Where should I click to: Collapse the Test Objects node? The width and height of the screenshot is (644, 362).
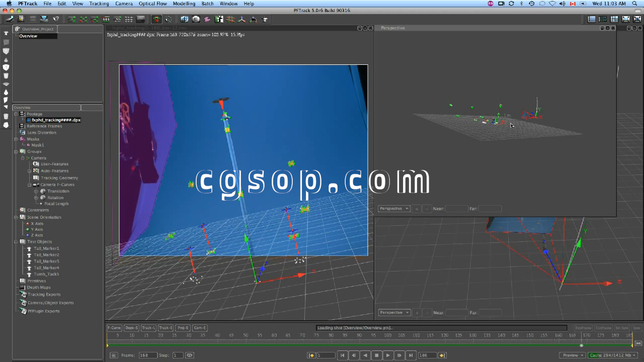pos(16,242)
